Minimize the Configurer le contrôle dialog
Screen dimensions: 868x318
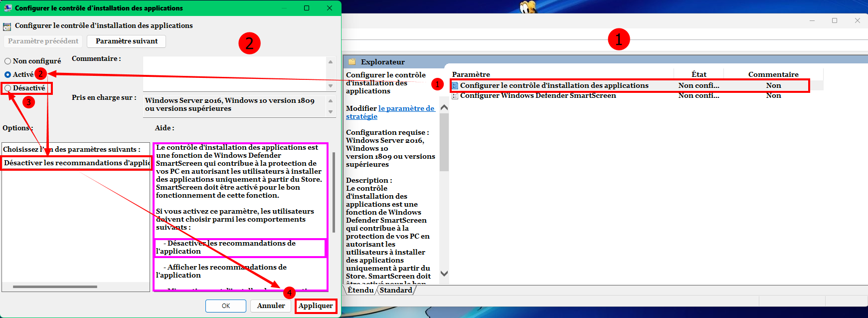point(284,8)
